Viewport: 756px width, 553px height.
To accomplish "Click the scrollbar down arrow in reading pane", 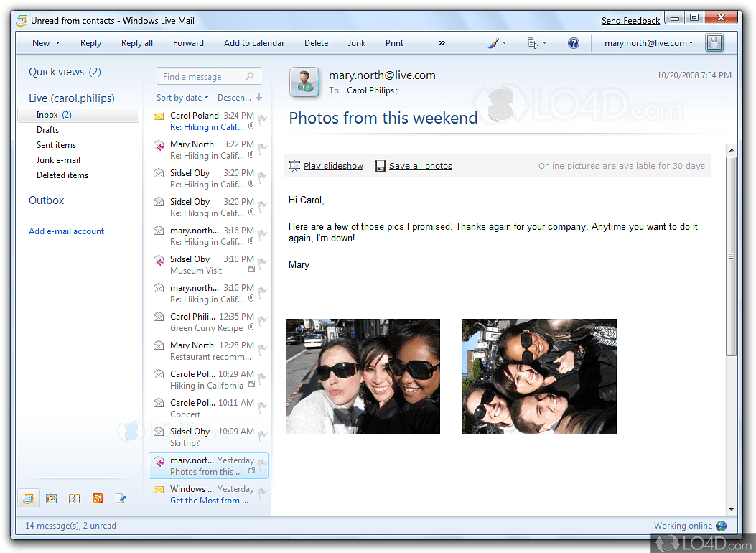I will [x=731, y=510].
